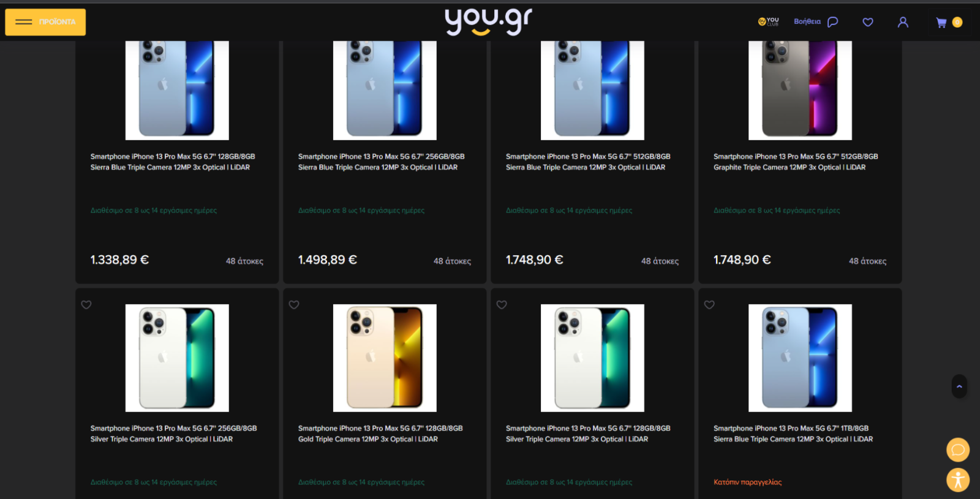This screenshot has height=499, width=980.
Task: Open 512GB Graphite iPhone title link
Action: (x=796, y=162)
